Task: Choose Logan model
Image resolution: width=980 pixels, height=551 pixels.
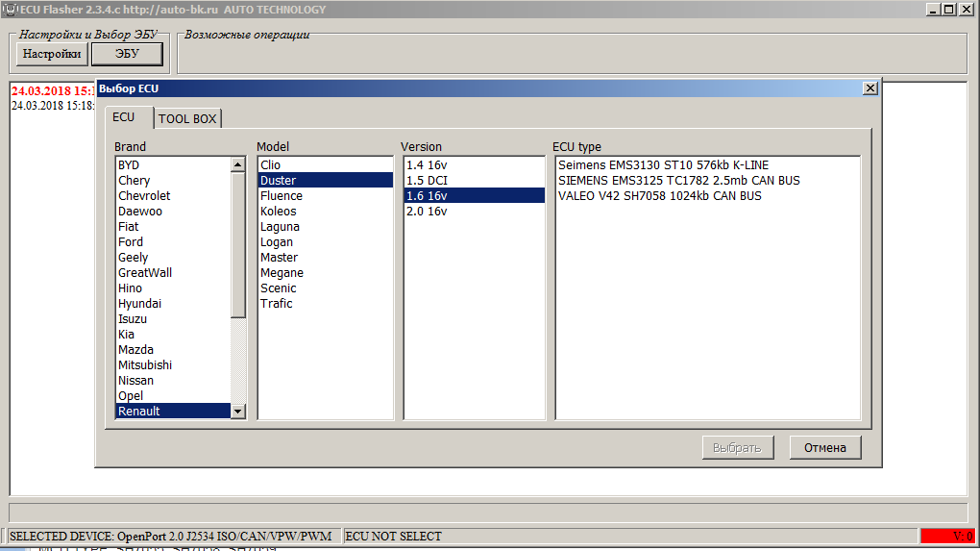Action: pyautogui.click(x=326, y=242)
